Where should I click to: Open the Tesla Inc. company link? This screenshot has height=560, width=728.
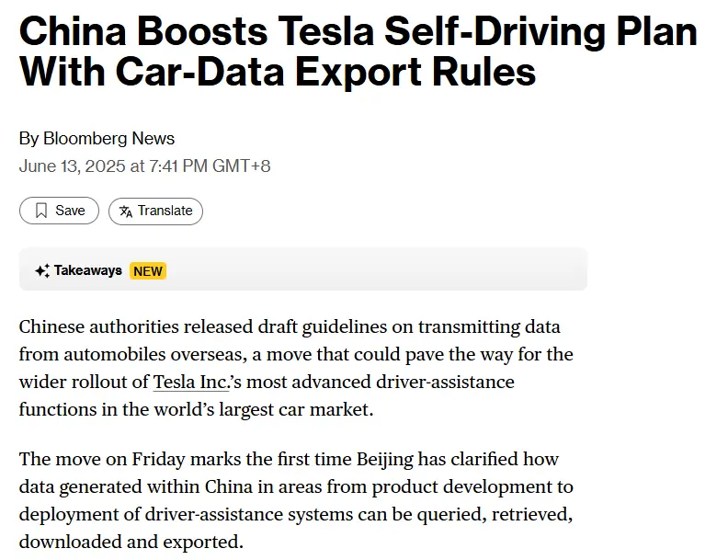click(x=191, y=383)
